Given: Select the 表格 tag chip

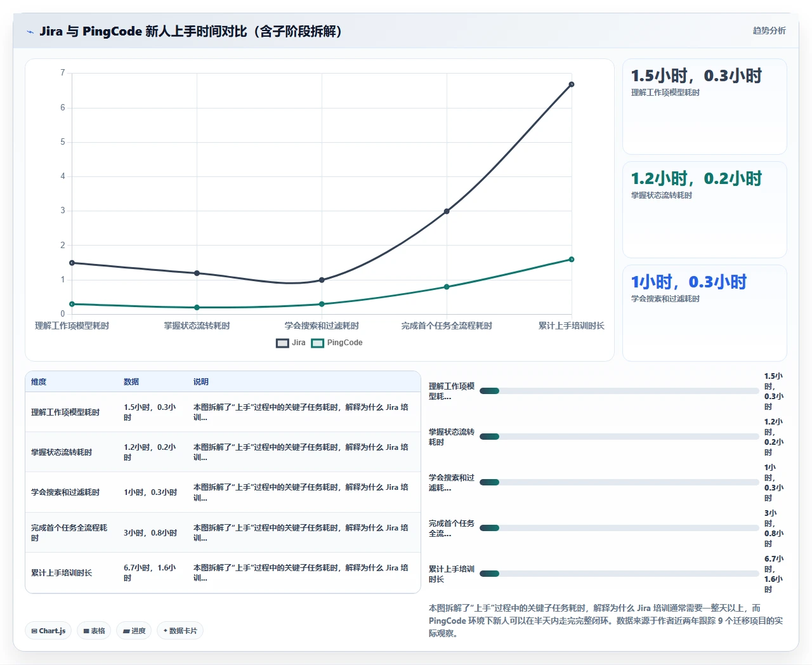Looking at the screenshot, I should coord(94,631).
